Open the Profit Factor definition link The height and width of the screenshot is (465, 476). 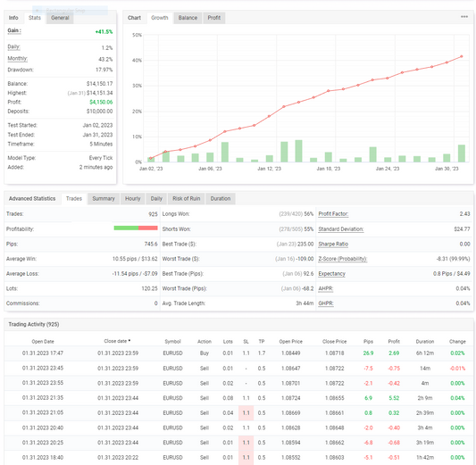tap(333, 214)
